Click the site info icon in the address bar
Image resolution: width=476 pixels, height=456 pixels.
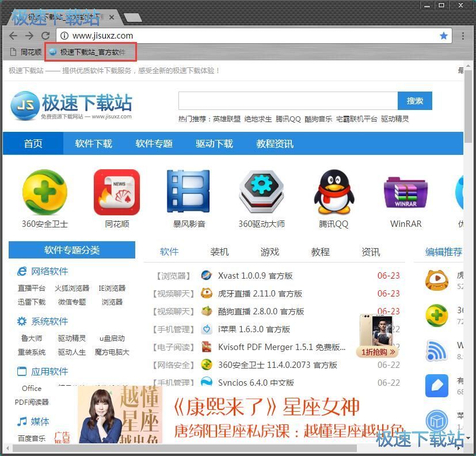click(x=64, y=36)
